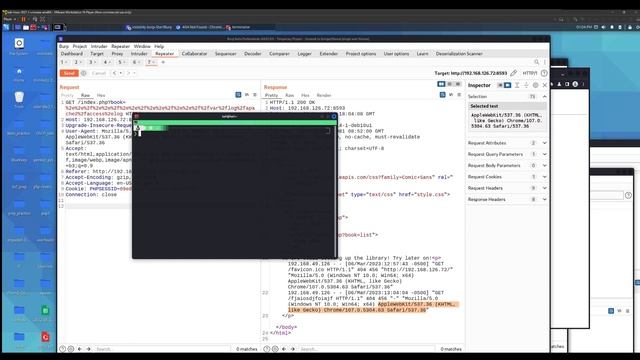Open the back history dropdown arrow
Screen dimensions: 640x360
(121, 73)
